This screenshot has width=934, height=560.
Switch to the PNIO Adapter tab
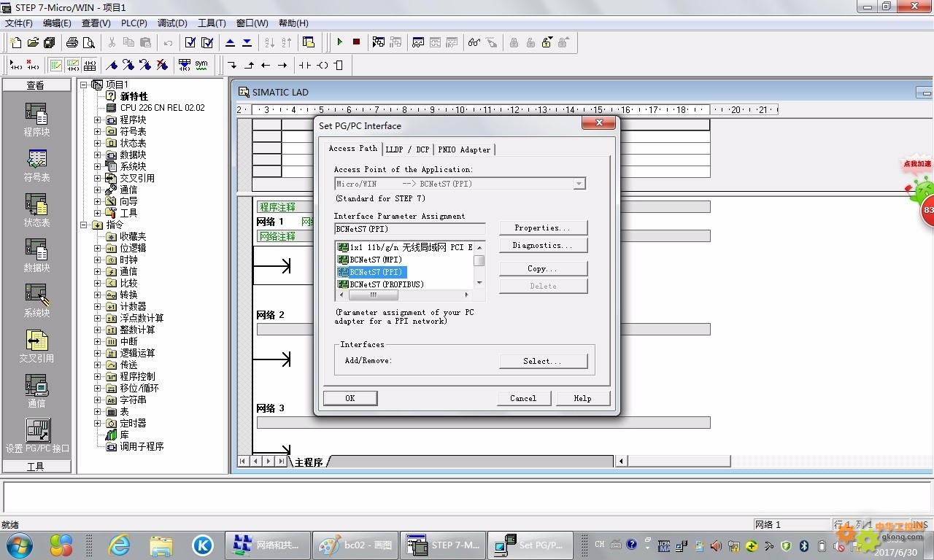(464, 149)
